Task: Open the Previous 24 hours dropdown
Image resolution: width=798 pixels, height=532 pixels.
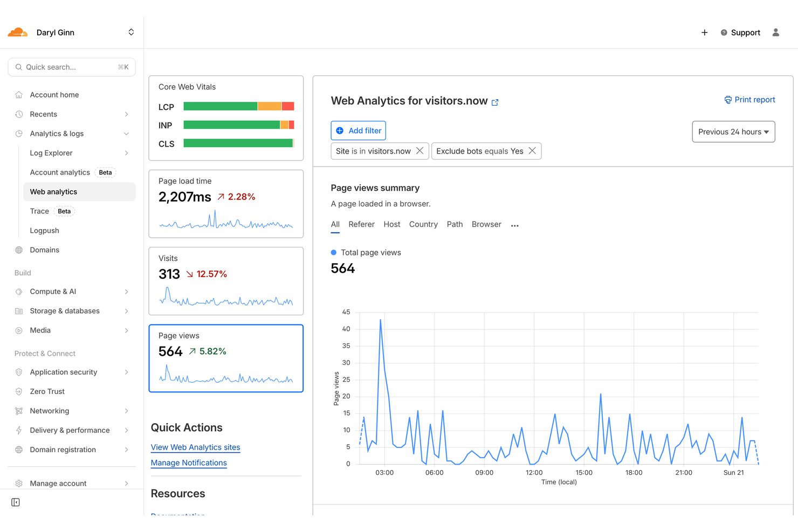Action: (733, 132)
